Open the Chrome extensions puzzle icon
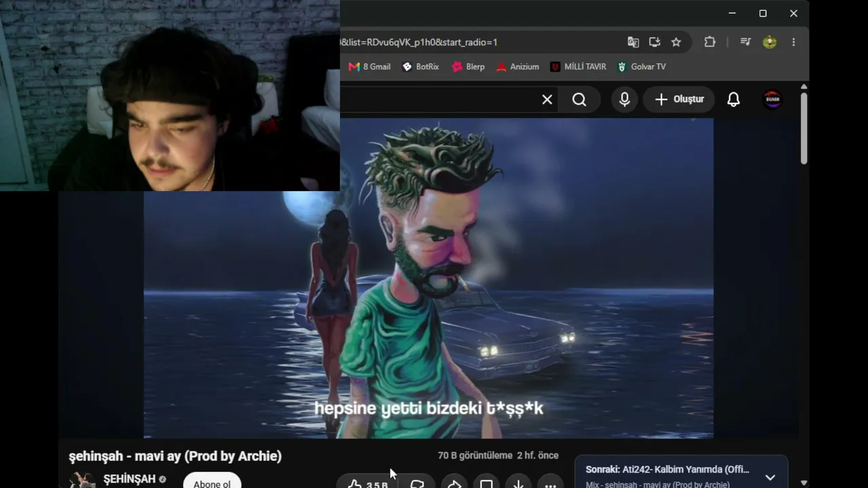 [709, 42]
